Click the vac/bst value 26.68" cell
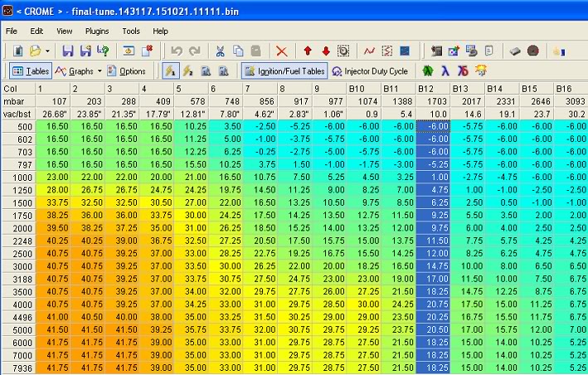Image resolution: width=588 pixels, height=375 pixels. (x=53, y=114)
